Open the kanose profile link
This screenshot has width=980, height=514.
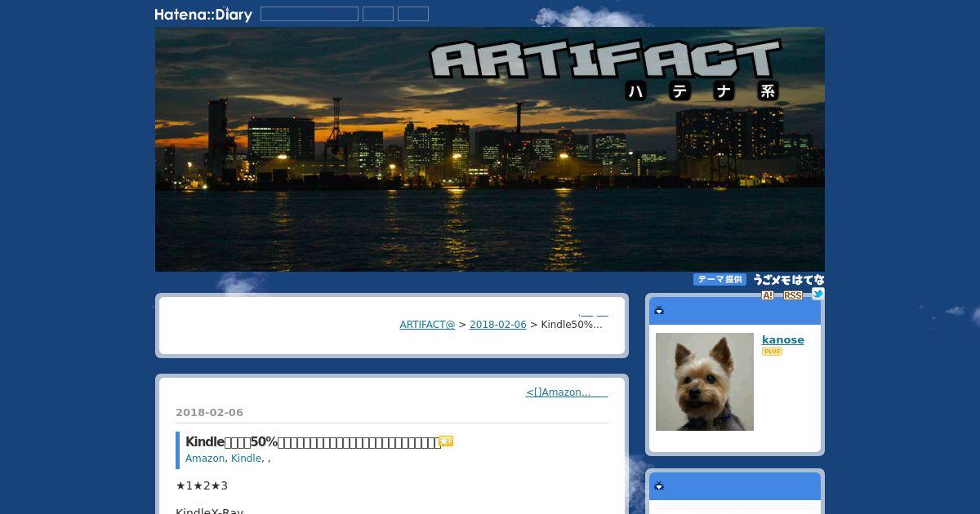pyautogui.click(x=783, y=340)
